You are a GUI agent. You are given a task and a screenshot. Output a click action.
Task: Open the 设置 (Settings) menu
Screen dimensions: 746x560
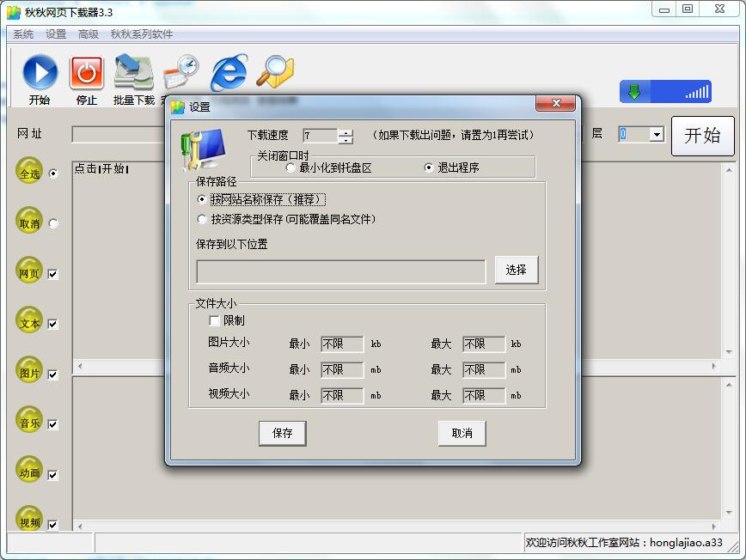point(54,33)
